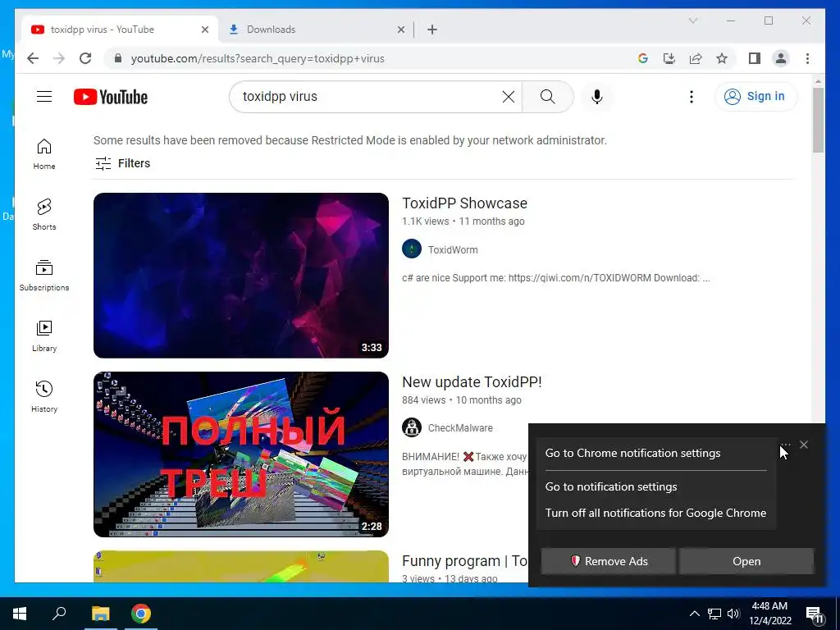Image resolution: width=840 pixels, height=630 pixels.
Task: Click the install app icon in address bar
Action: coord(669,58)
